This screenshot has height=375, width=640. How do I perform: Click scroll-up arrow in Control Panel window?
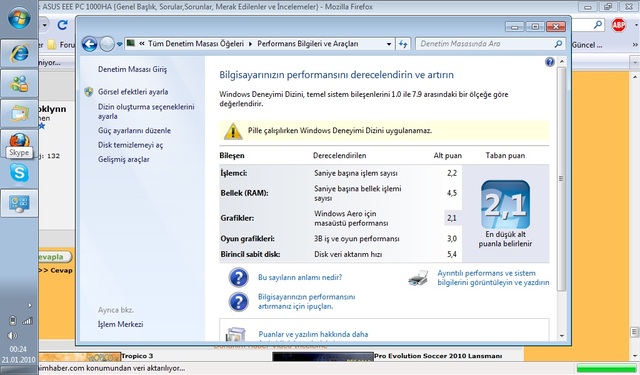562,62
